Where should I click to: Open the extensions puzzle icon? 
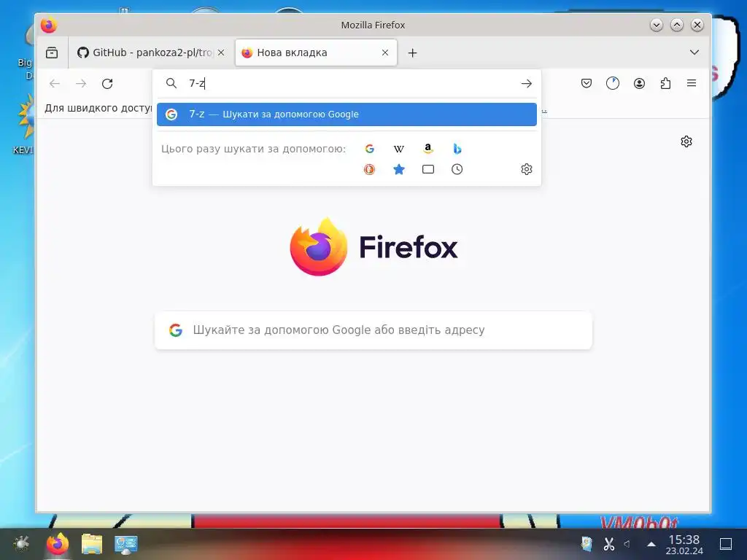click(x=665, y=84)
